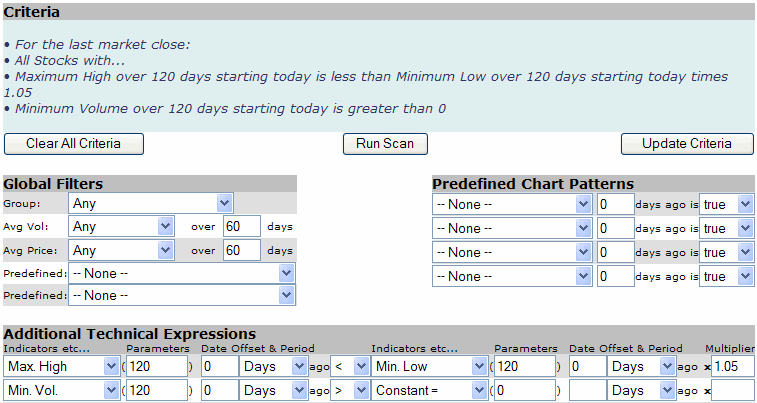The height and width of the screenshot is (403, 757).
Task: Expand the first Predefined filter dropdown
Action: point(182,273)
